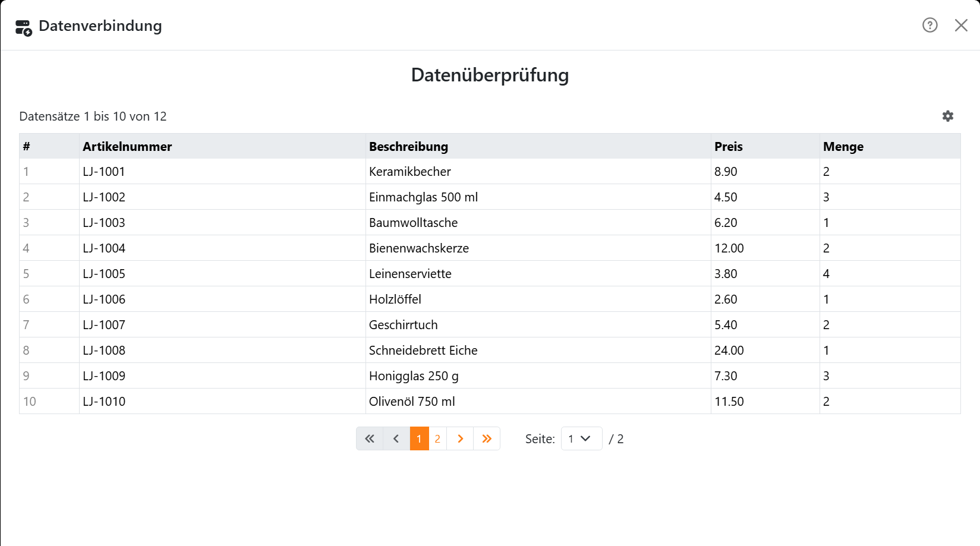Click price 7.30 cell

click(765, 376)
